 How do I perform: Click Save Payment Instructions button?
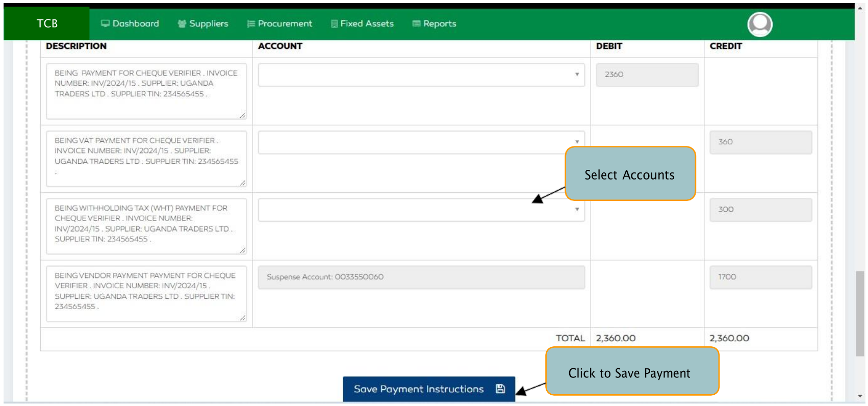(419, 389)
